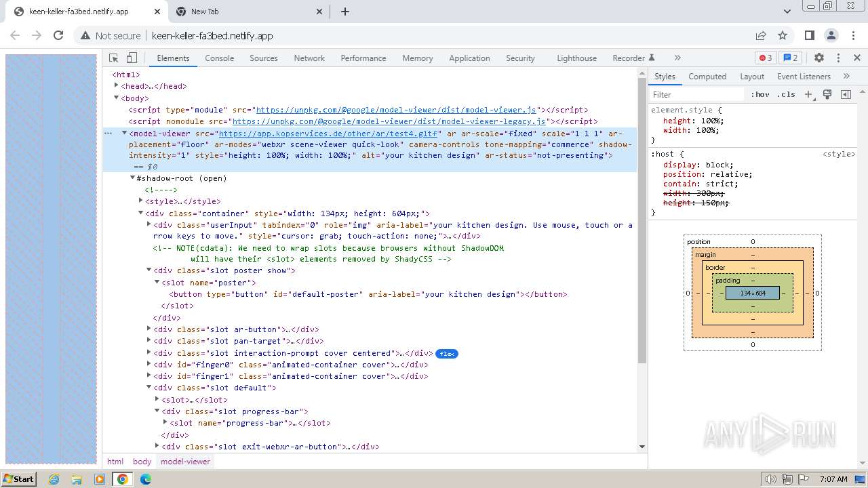This screenshot has height=488, width=868.
Task: Switch to the Computed tab
Action: point(707,77)
